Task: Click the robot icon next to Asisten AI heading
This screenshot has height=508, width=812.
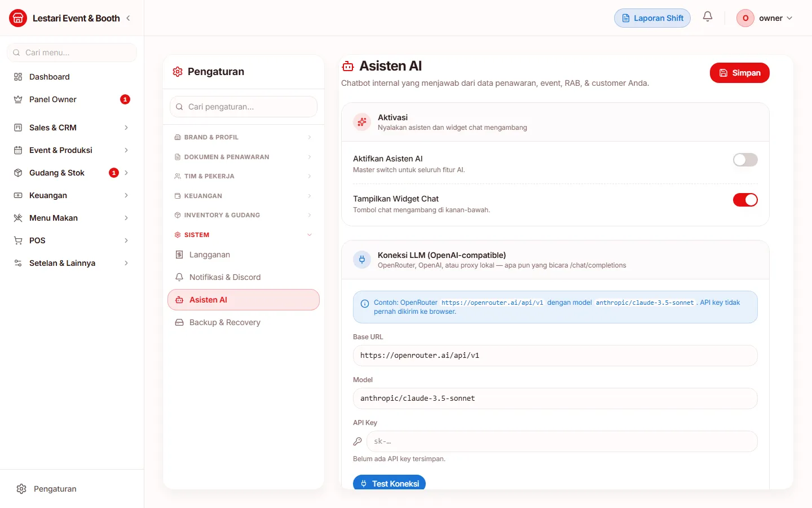Action: click(x=348, y=67)
